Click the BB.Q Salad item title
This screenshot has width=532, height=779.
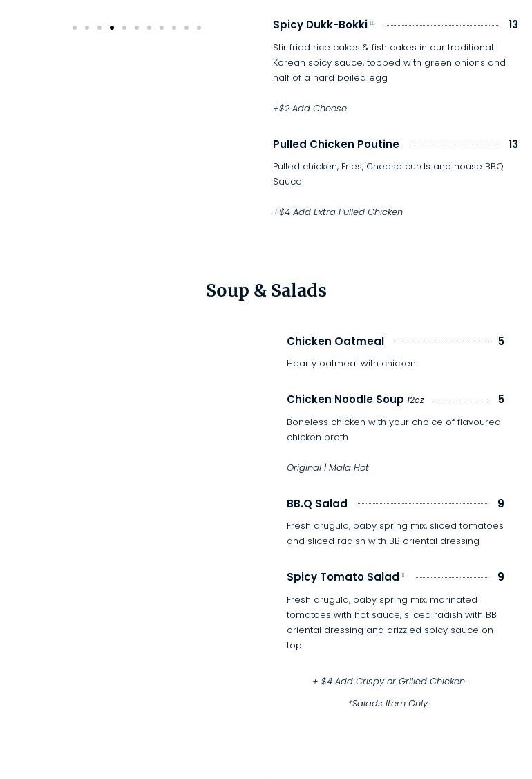click(x=317, y=504)
